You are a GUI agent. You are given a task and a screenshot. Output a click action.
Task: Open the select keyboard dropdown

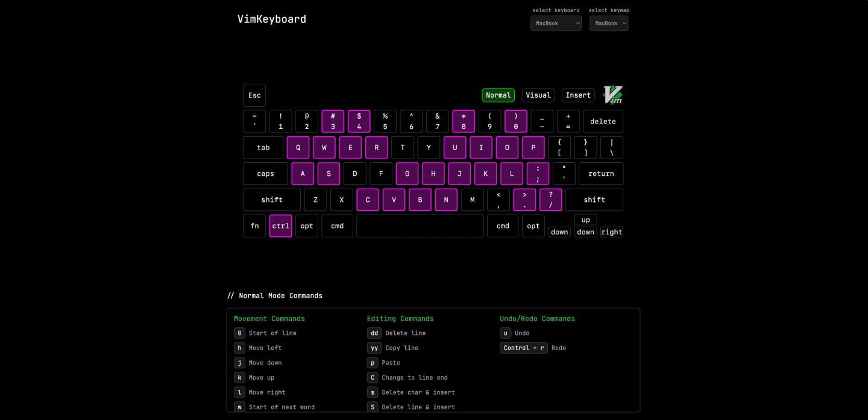point(555,24)
